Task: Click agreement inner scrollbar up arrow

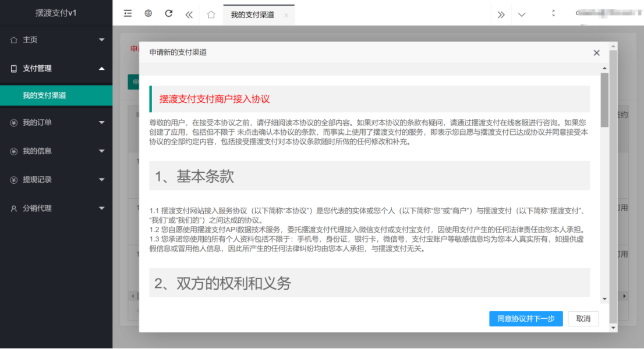Action: tap(604, 68)
